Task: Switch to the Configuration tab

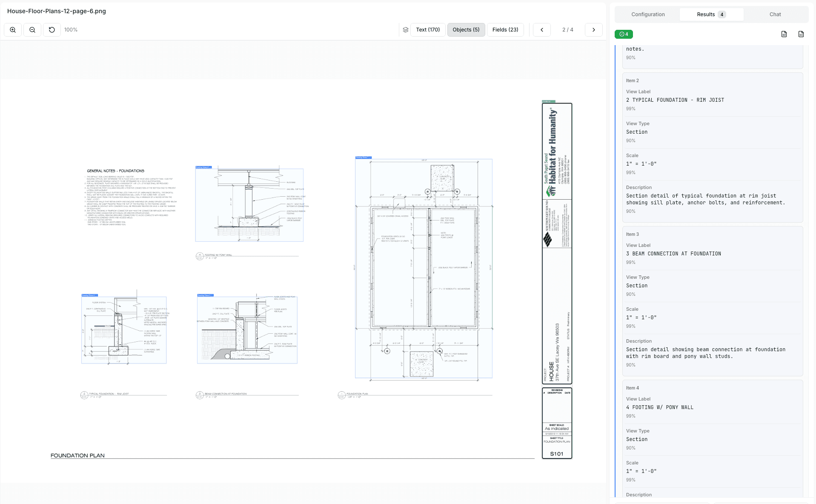Action: click(x=647, y=14)
